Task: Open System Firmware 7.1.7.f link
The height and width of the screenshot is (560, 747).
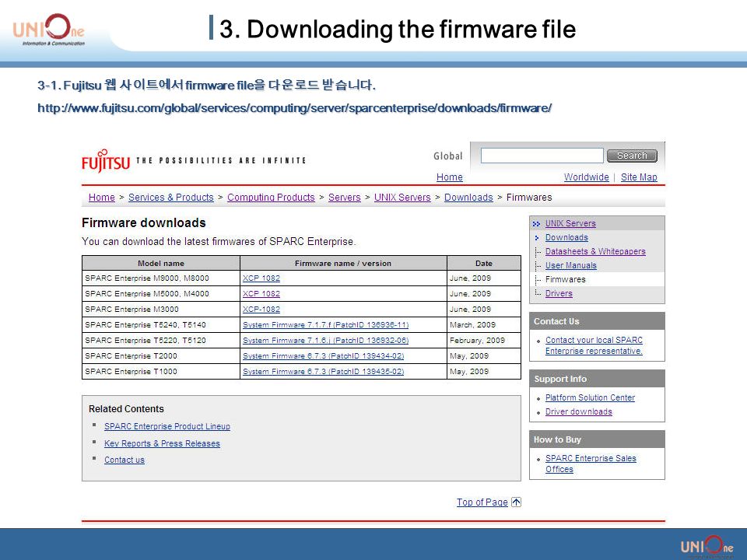Action: point(325,325)
